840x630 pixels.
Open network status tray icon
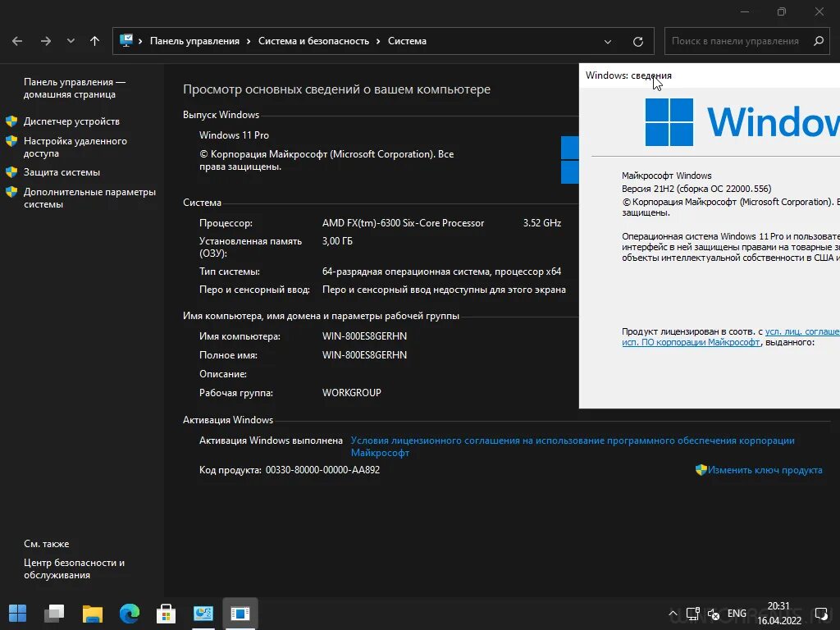(692, 614)
